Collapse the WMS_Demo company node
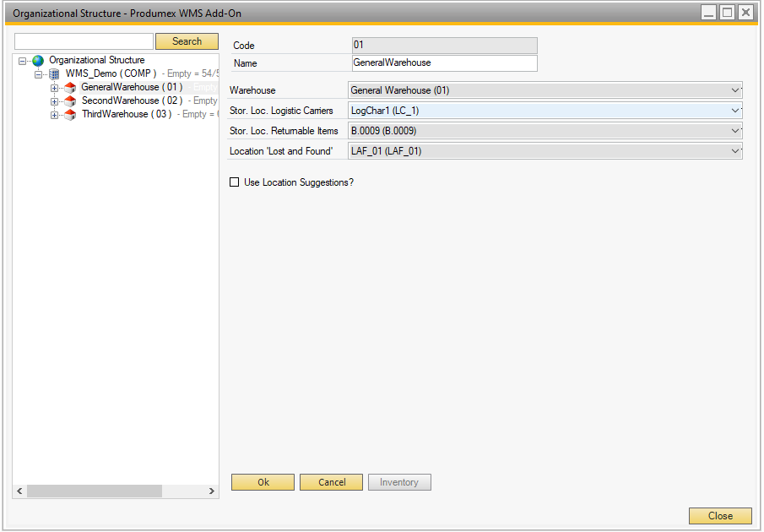Image resolution: width=764 pixels, height=532 pixels. pos(39,74)
